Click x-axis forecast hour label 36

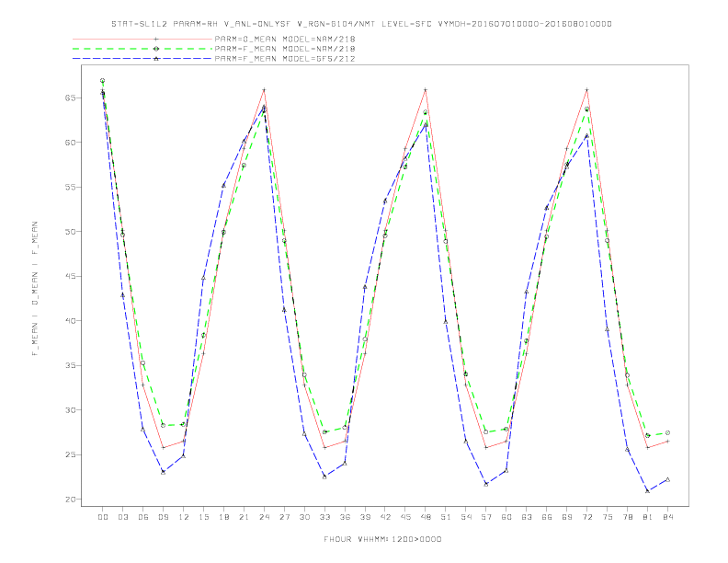click(x=345, y=517)
